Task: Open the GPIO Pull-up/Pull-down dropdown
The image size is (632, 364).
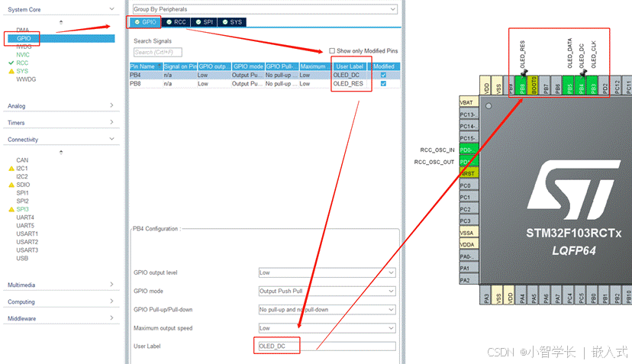Action: click(x=327, y=310)
